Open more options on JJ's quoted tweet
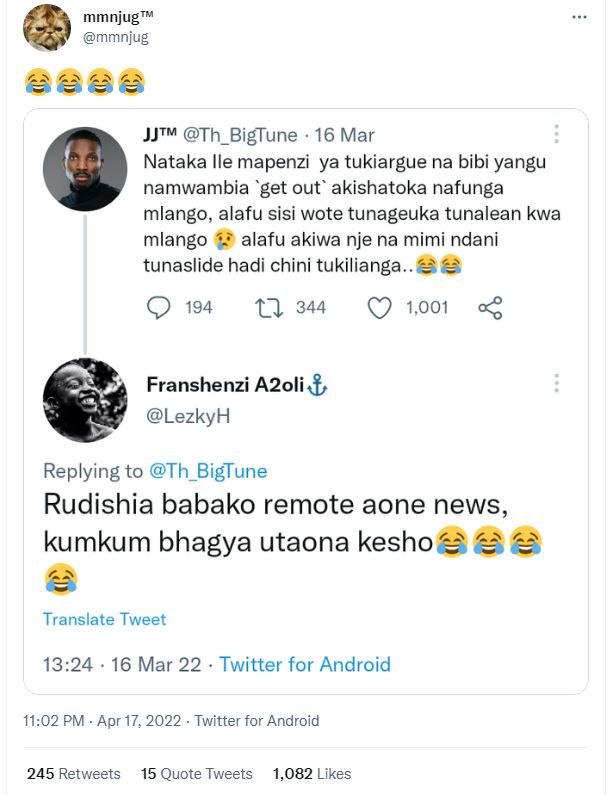 [556, 134]
